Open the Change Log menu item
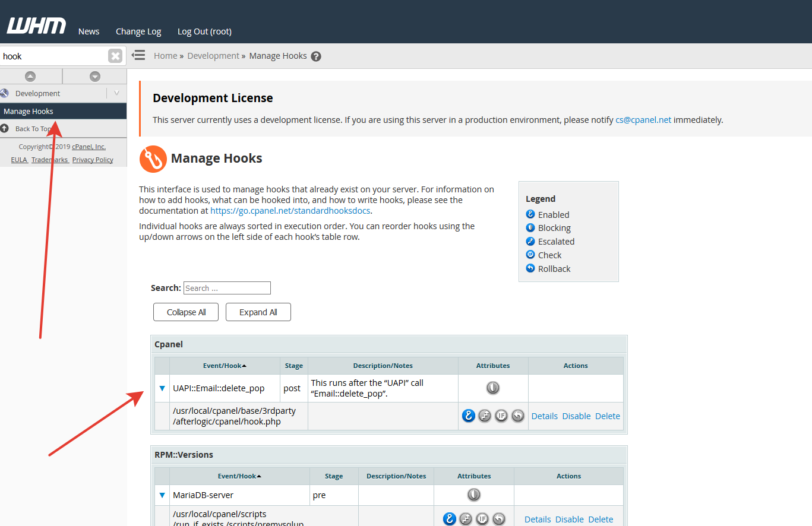The height and width of the screenshot is (526, 812). 138,31
